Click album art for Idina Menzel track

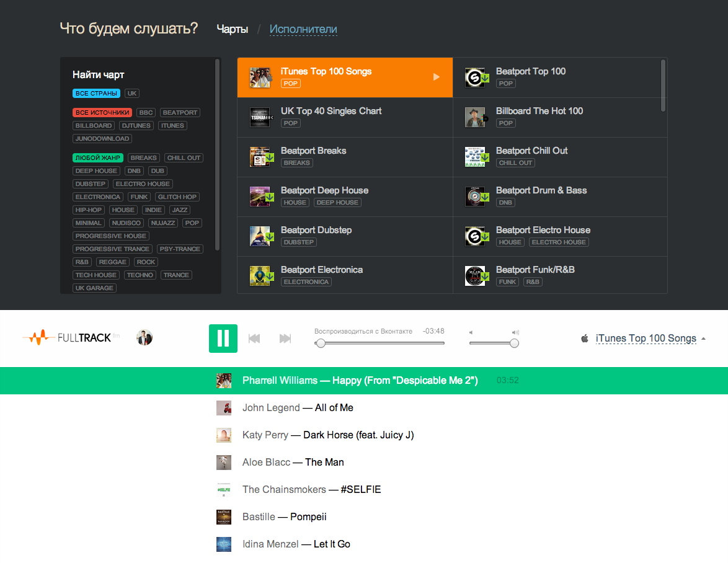(224, 544)
